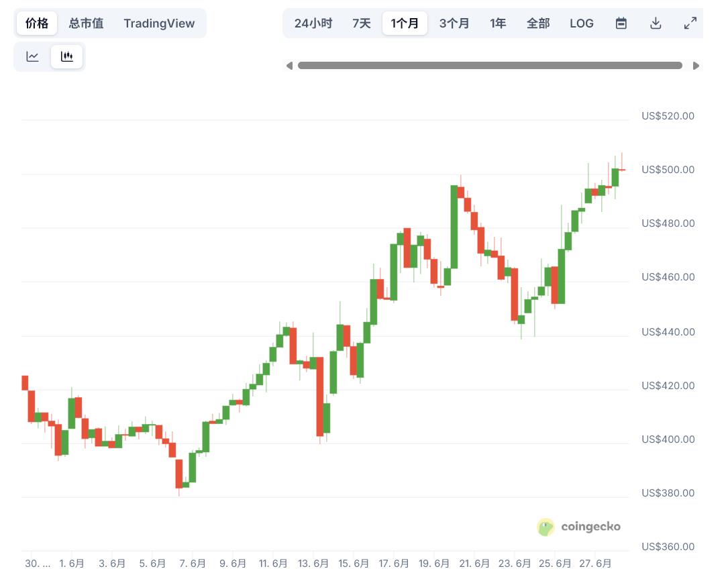The width and height of the screenshot is (728, 579).
Task: Open the calendar date range picker
Action: point(621,23)
